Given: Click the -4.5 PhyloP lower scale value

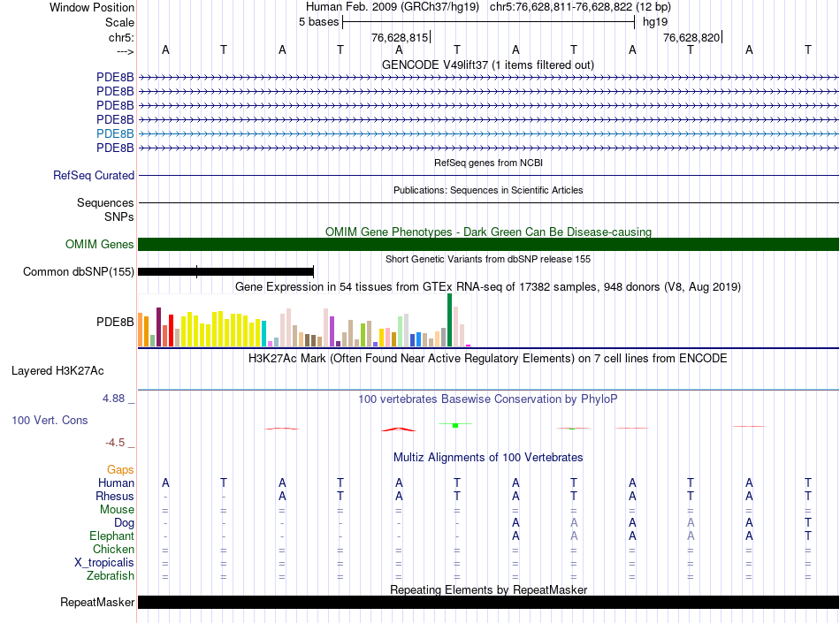Looking at the screenshot, I should 115,443.
